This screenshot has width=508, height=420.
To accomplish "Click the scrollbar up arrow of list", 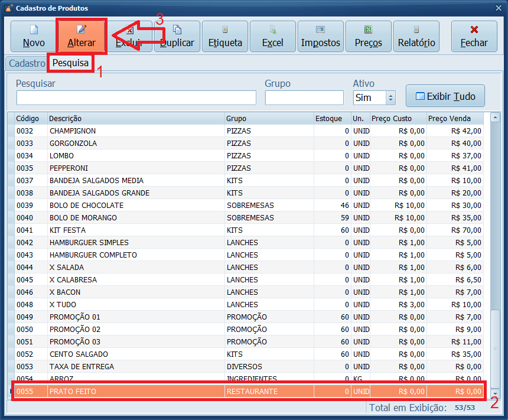I will [x=495, y=118].
